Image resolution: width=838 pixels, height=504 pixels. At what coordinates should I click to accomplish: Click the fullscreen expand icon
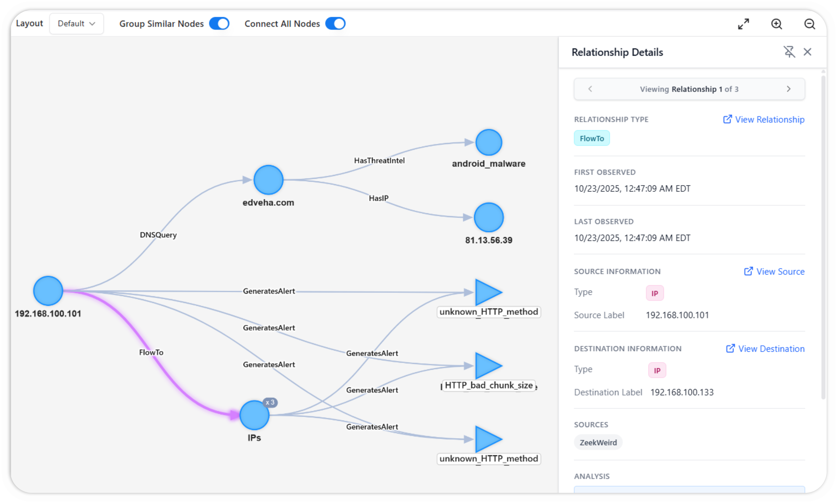(744, 24)
